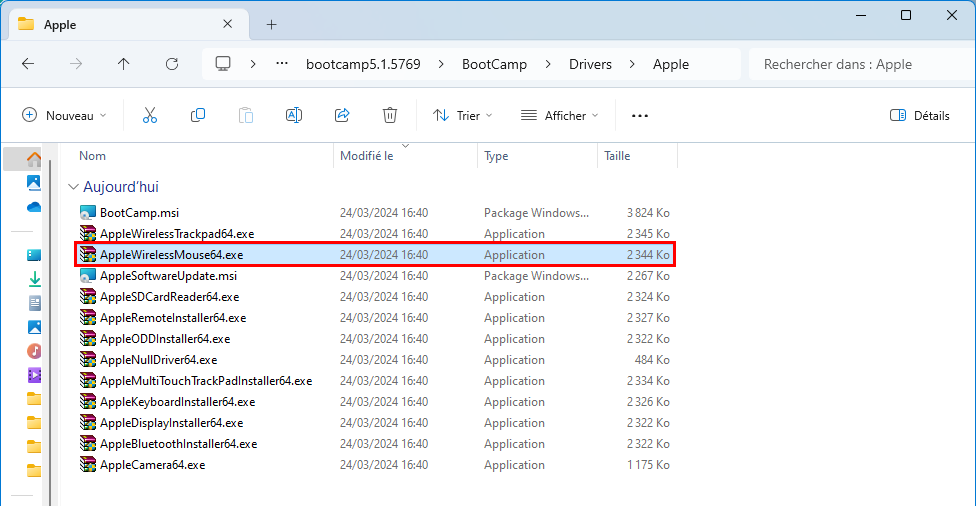Click the AppleCamera64.exe archive icon

pyautogui.click(x=88, y=465)
